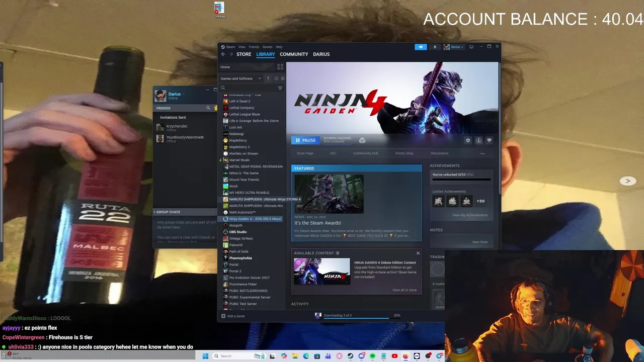Open the Untitled file on the desktop
Screen dimensions: 644x362
click(219, 10)
